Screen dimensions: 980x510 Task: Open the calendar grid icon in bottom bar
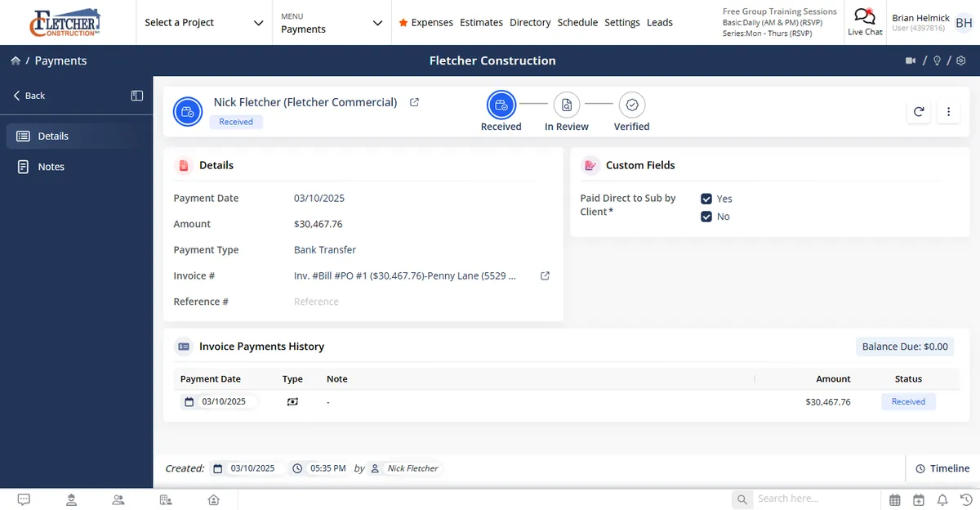[x=895, y=499]
